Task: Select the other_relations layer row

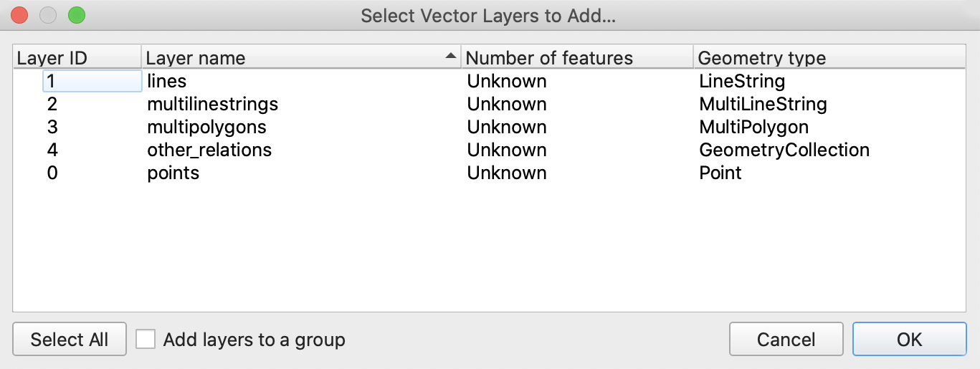Action: tap(490, 150)
